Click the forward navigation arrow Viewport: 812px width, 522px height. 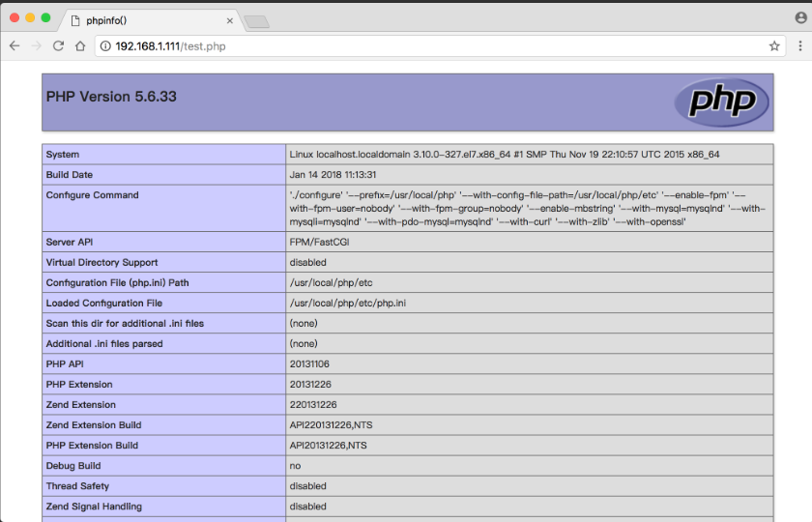click(37, 46)
